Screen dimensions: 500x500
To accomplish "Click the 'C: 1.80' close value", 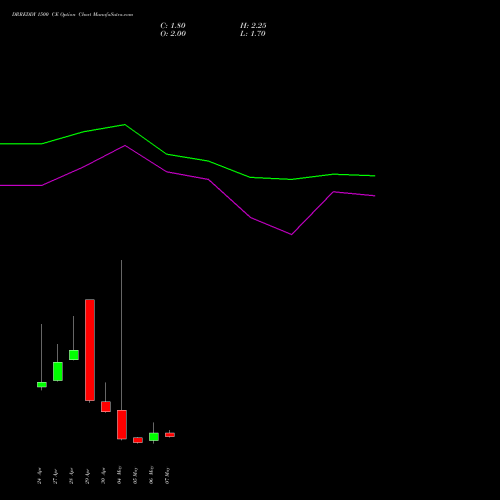I will [x=173, y=26].
